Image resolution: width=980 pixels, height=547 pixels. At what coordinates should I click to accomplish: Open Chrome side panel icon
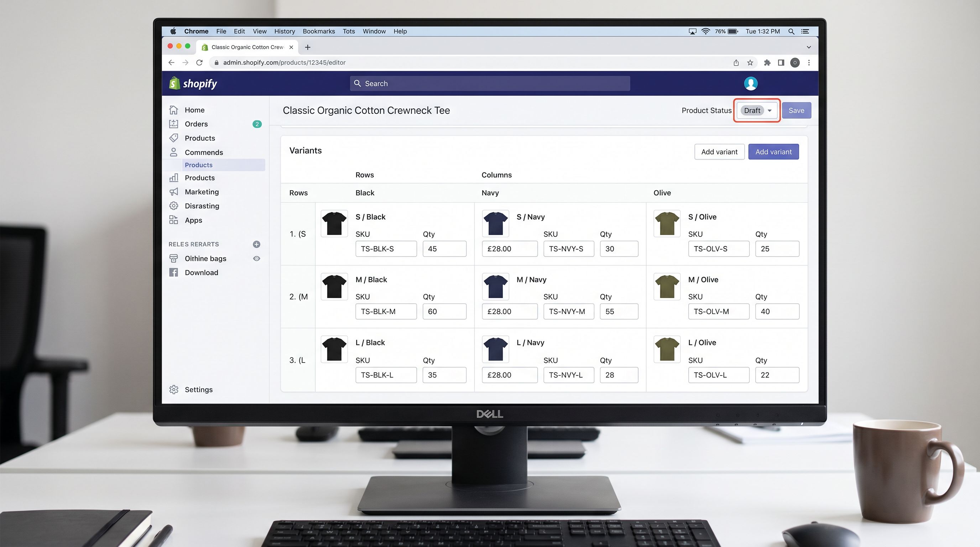[781, 62]
